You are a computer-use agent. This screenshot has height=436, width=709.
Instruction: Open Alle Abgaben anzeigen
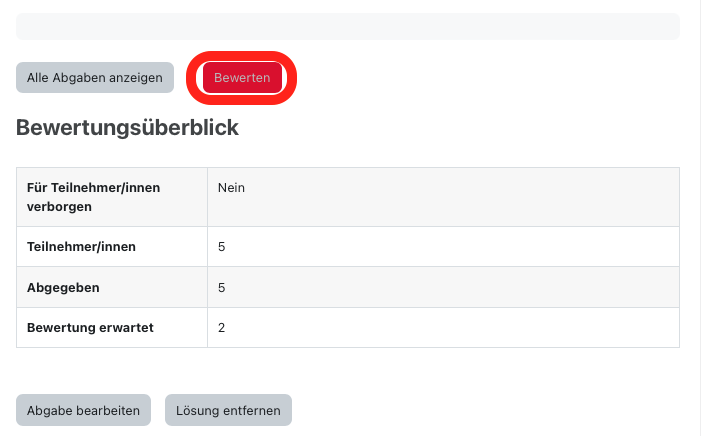tap(95, 78)
